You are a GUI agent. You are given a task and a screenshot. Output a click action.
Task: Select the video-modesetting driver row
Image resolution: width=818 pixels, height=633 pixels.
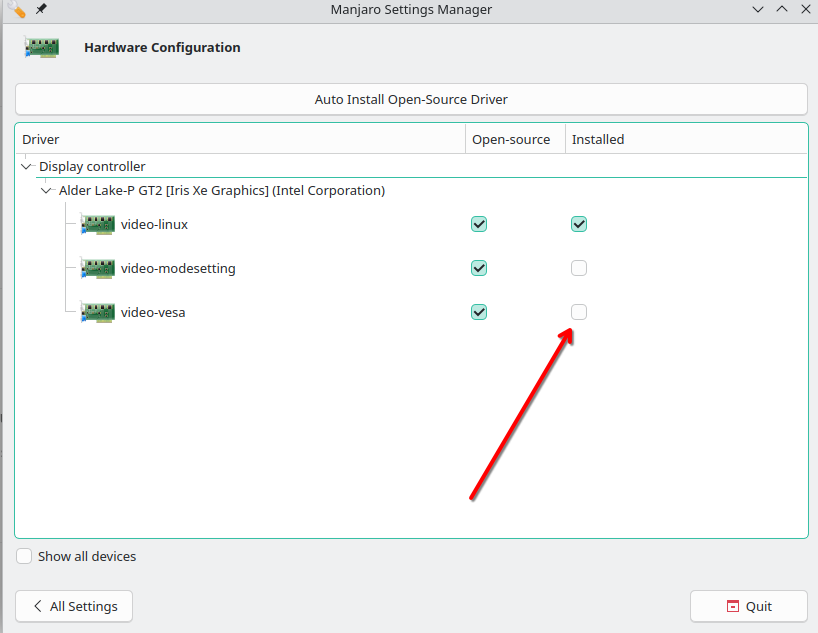pyautogui.click(x=411, y=268)
